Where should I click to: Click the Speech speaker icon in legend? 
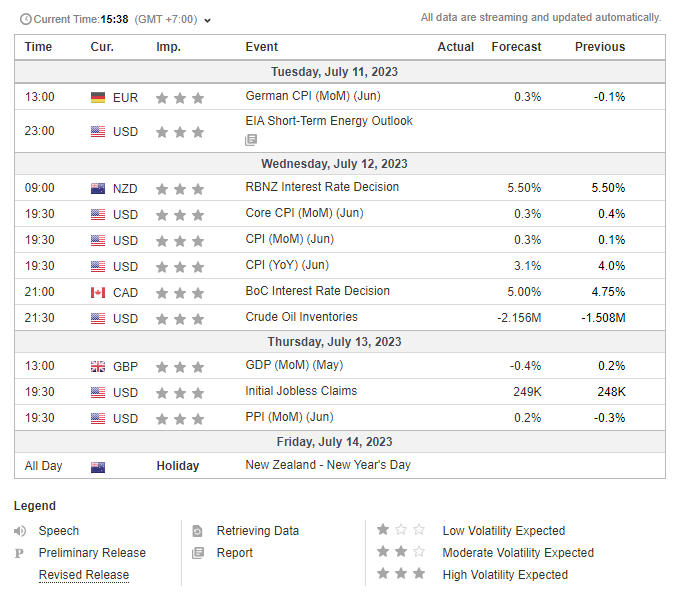click(x=21, y=531)
